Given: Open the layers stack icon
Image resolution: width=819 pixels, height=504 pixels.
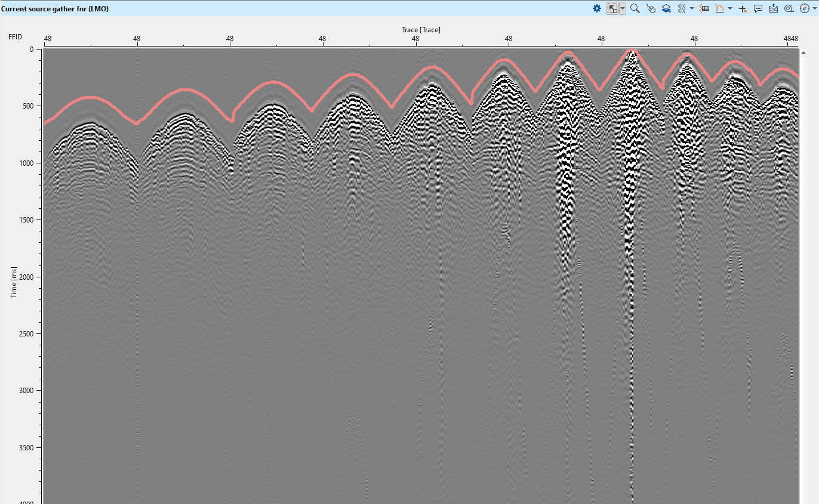Looking at the screenshot, I should (x=666, y=8).
